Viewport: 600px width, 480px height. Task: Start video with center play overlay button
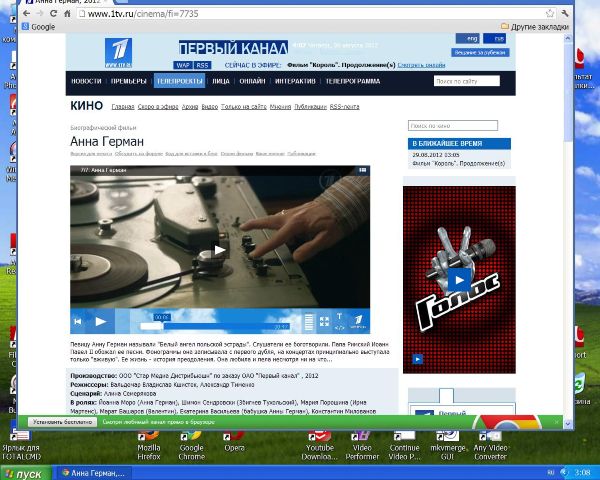pyautogui.click(x=219, y=250)
